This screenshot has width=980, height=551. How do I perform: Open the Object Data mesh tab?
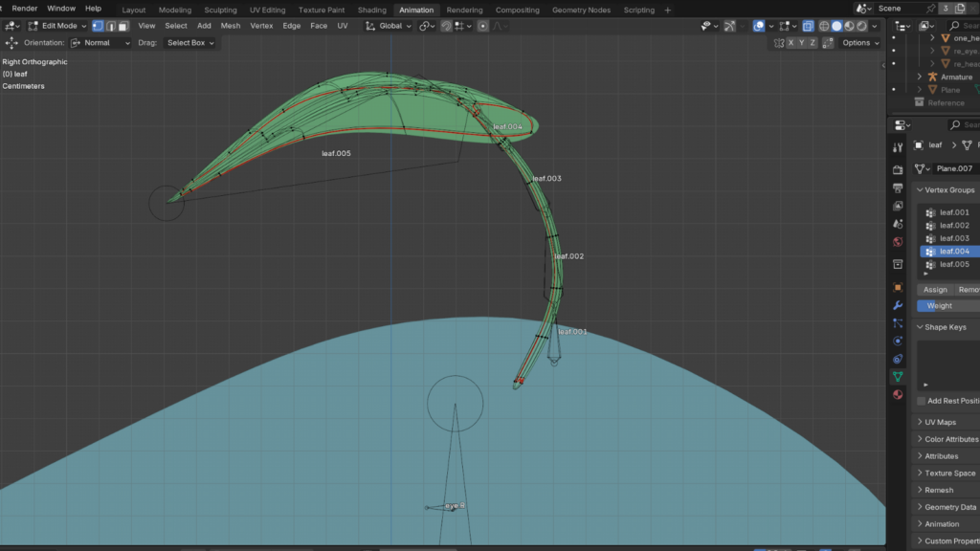(898, 377)
